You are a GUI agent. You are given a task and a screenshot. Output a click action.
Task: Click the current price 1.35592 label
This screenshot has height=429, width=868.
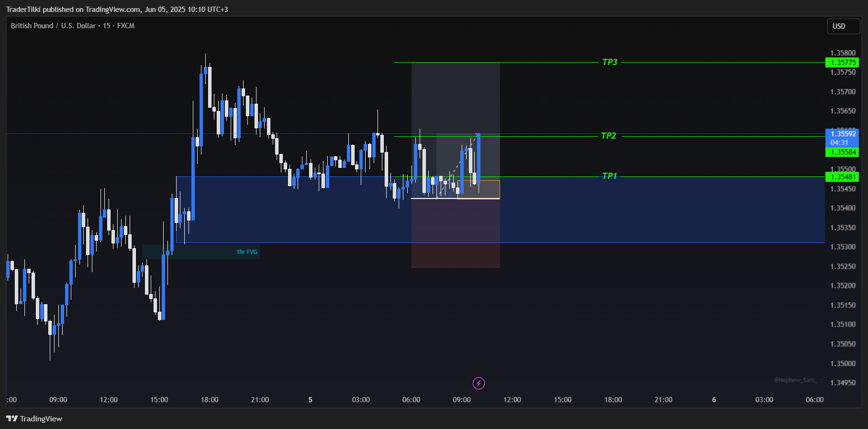pyautogui.click(x=842, y=138)
